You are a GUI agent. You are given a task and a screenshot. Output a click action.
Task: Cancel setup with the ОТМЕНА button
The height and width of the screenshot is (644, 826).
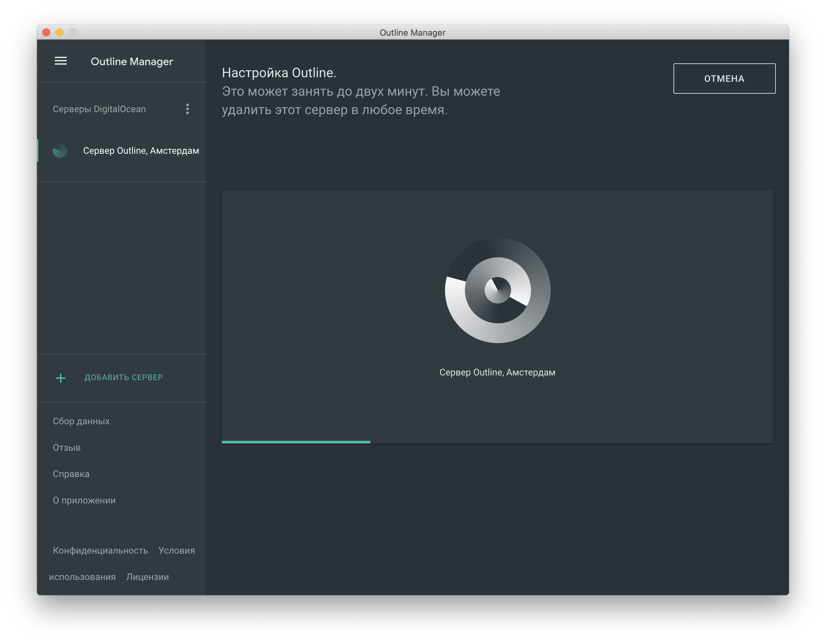pos(724,78)
